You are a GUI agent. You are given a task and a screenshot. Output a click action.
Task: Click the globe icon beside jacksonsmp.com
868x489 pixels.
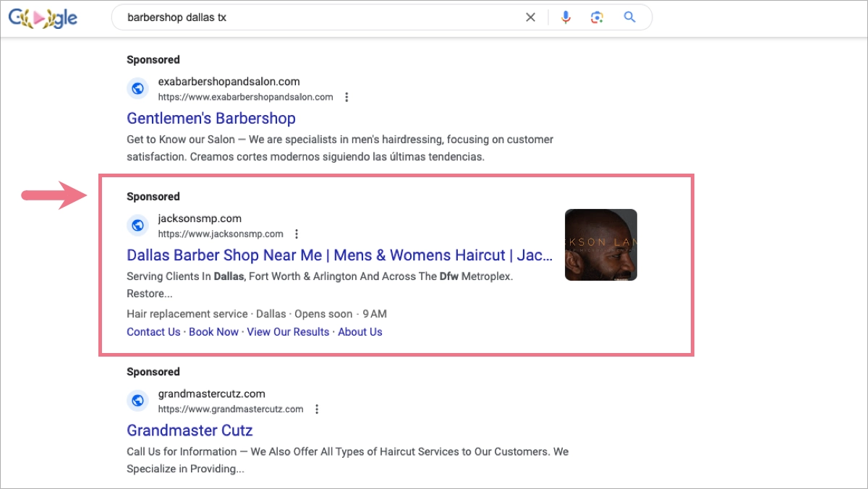click(137, 226)
